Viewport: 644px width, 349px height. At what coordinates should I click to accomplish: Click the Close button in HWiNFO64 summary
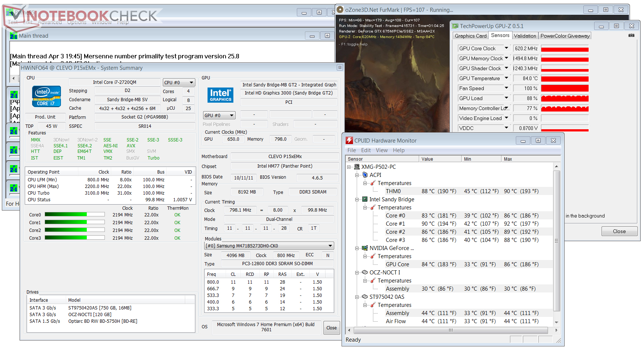pyautogui.click(x=331, y=328)
